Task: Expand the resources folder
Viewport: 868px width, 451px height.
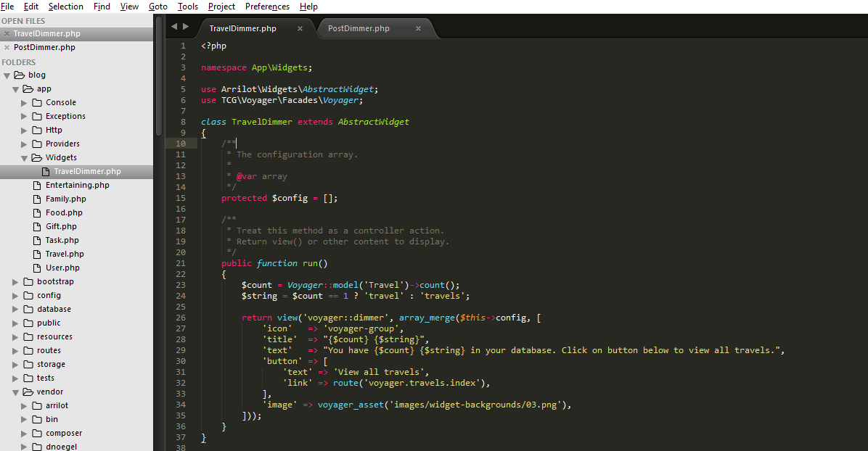Action: [15, 338]
